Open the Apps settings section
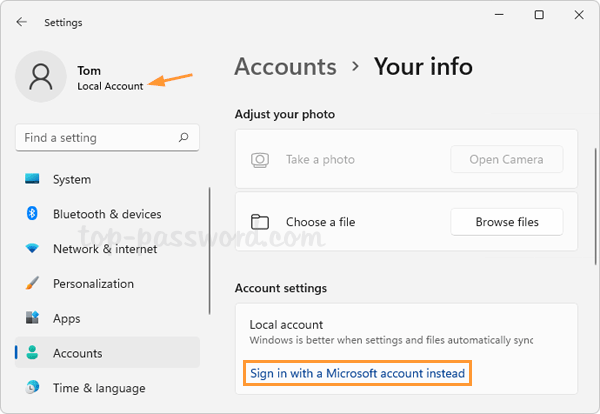Image resolution: width=600 pixels, height=414 pixels. pyautogui.click(x=66, y=319)
